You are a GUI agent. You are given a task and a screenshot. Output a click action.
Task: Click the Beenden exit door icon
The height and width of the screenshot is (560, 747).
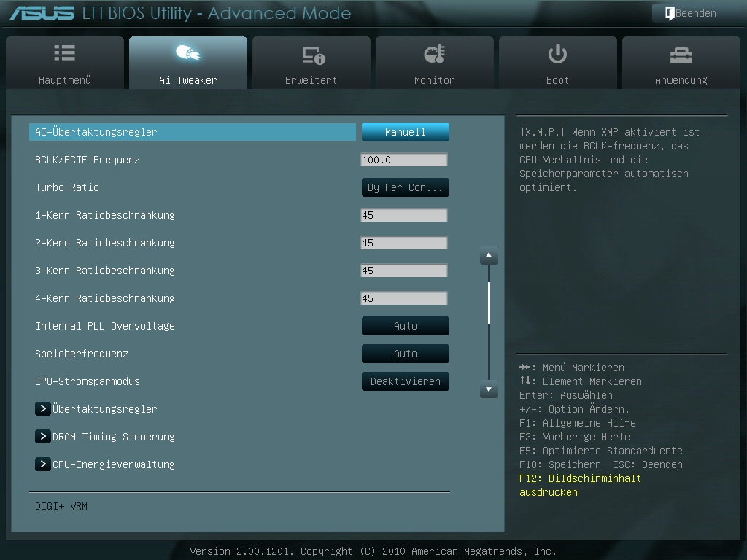click(670, 13)
